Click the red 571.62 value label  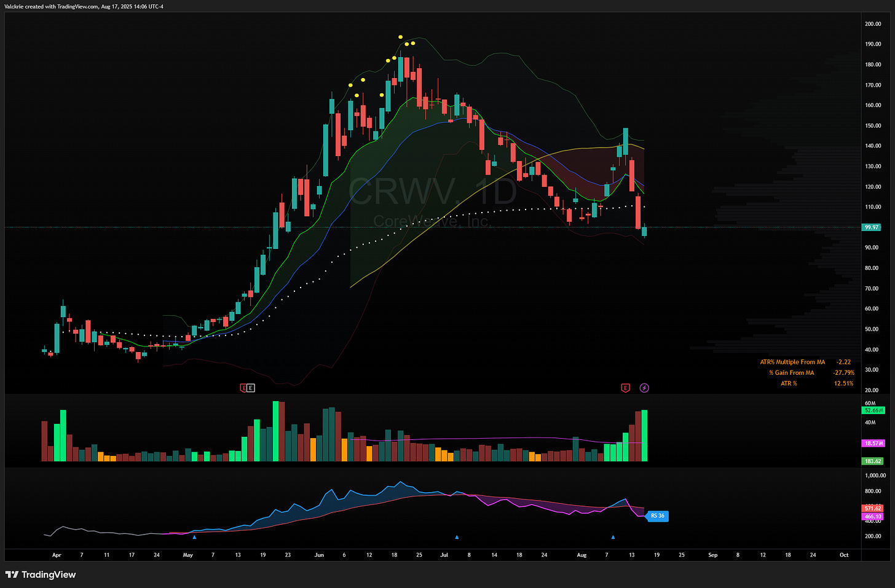(x=873, y=509)
